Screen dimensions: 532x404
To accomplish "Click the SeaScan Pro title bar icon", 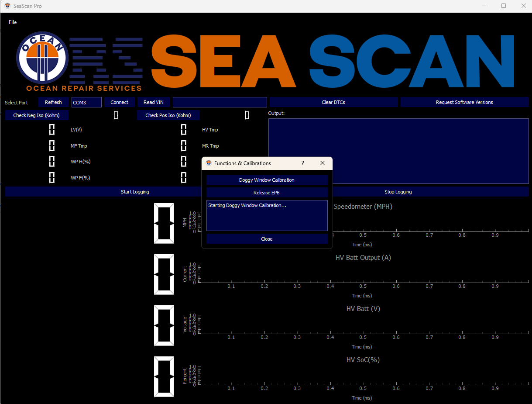I will pos(7,6).
